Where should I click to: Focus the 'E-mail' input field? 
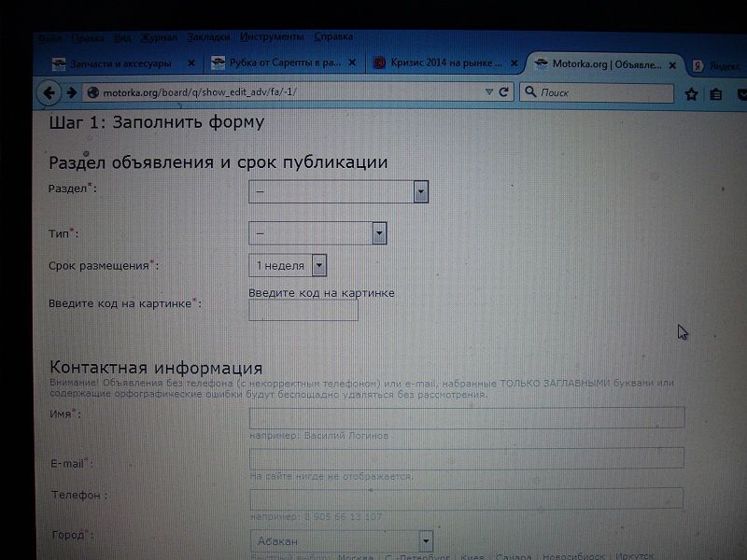467,457
